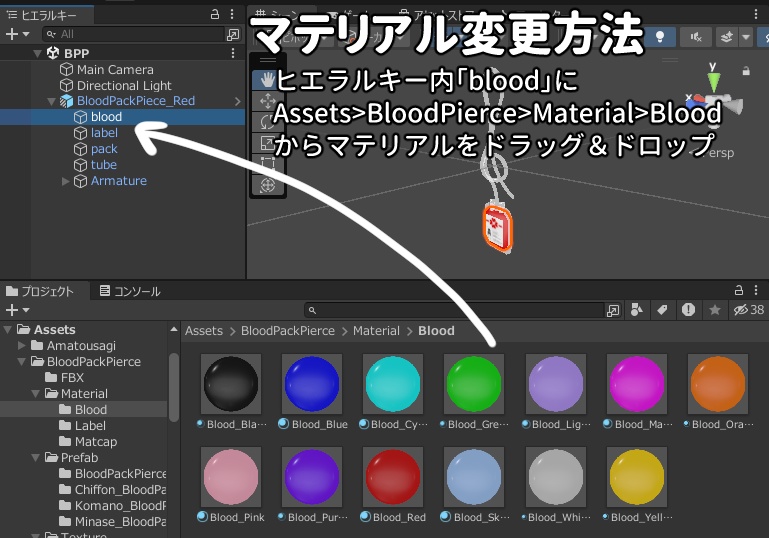Click hierarchy add (+) dropdown

(17, 34)
